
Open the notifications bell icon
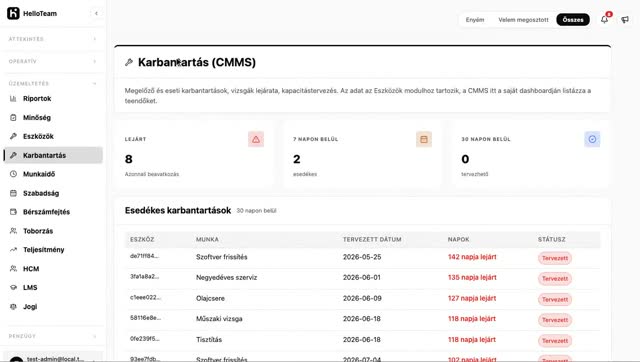point(604,19)
